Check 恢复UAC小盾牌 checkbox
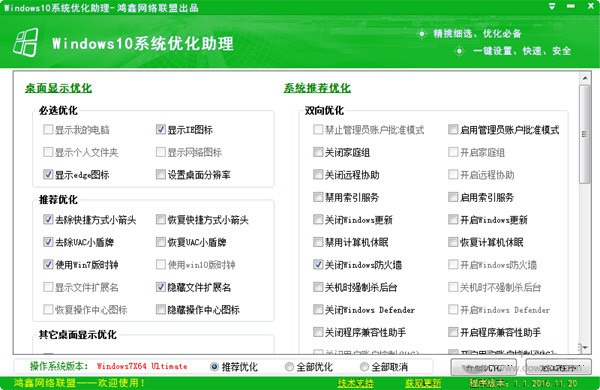600x390 pixels. [x=161, y=242]
